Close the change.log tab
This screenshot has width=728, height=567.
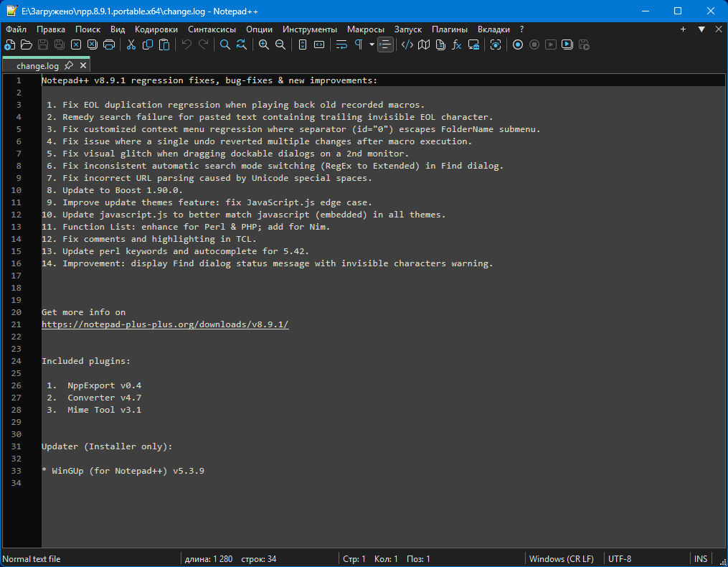pyautogui.click(x=83, y=65)
